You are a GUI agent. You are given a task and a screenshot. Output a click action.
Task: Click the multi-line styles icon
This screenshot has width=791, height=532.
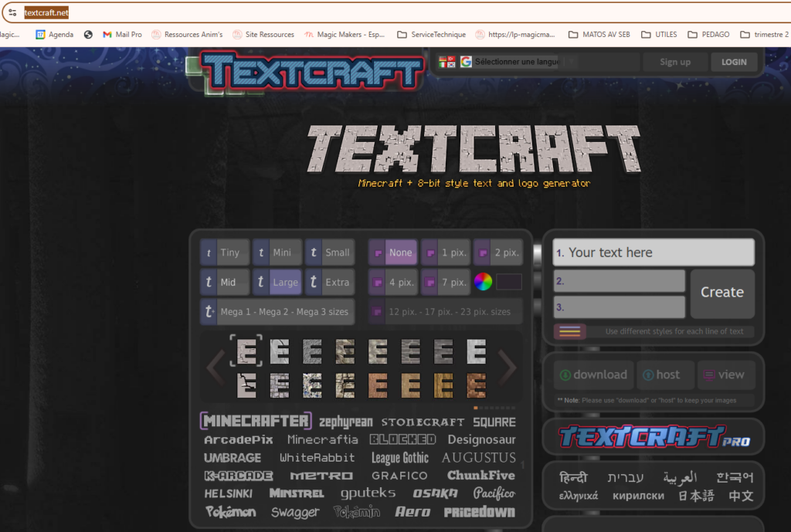point(569,331)
